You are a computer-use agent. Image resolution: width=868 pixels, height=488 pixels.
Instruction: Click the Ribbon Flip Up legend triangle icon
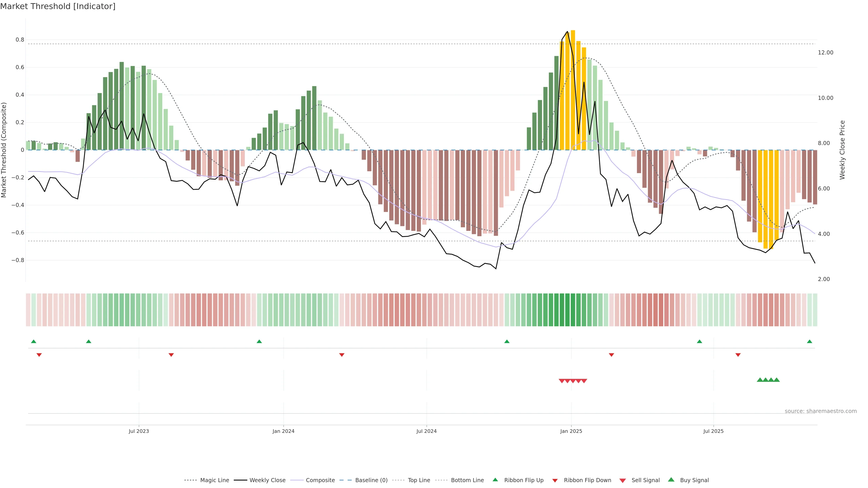pyautogui.click(x=495, y=480)
